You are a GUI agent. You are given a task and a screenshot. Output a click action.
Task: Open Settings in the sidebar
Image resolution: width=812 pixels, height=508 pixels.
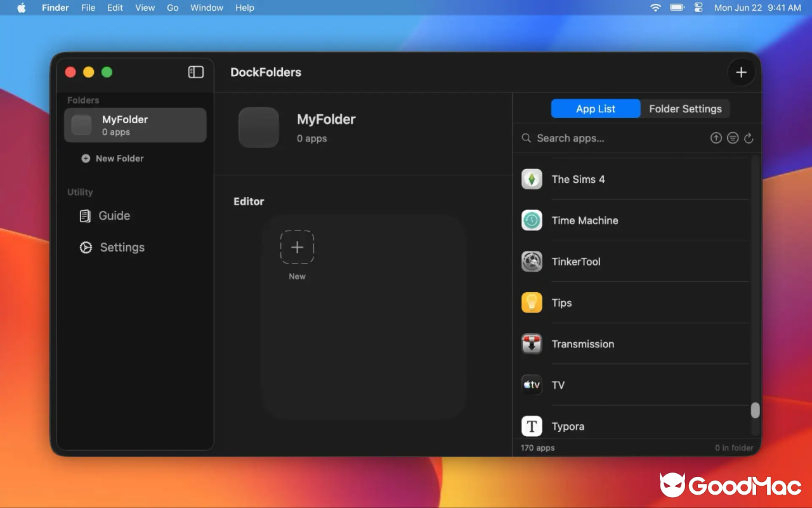point(112,248)
